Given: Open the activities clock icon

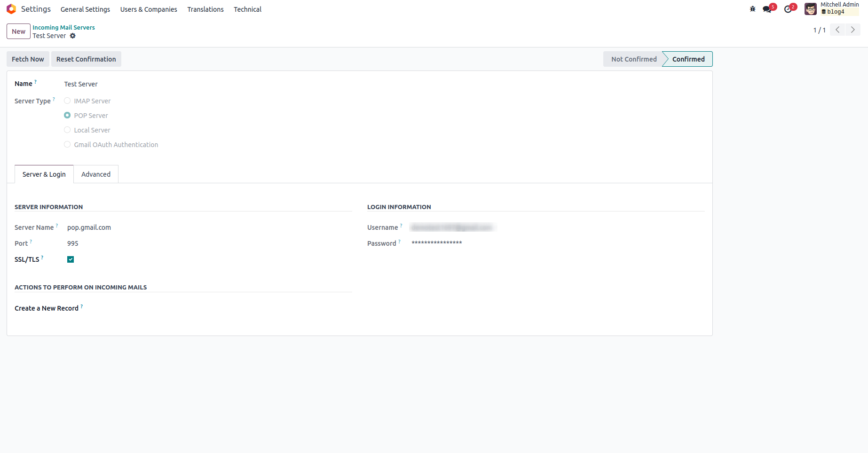Looking at the screenshot, I should (x=789, y=9).
